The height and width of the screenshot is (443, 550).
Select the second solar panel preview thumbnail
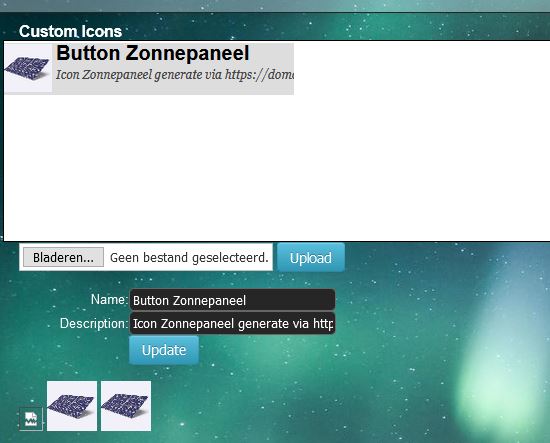pos(126,406)
